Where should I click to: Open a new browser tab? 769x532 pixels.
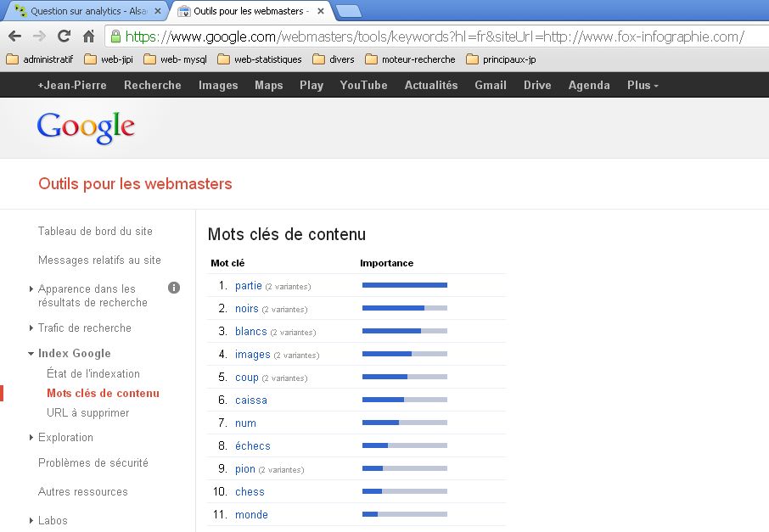(349, 11)
